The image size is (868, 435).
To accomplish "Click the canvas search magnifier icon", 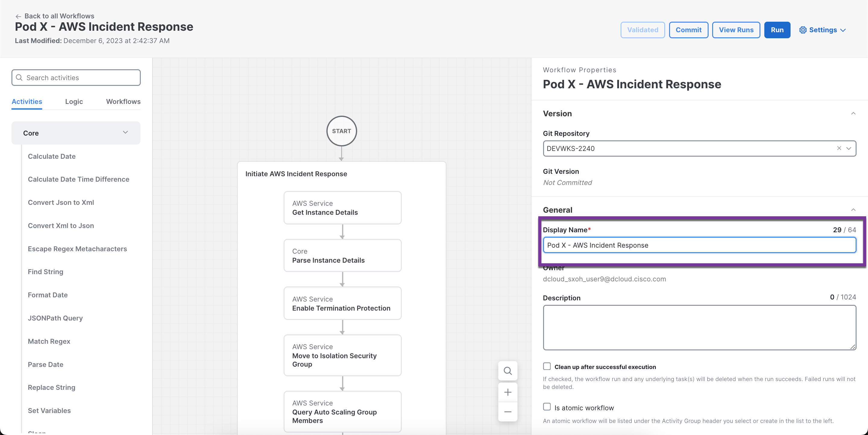I will pos(508,371).
